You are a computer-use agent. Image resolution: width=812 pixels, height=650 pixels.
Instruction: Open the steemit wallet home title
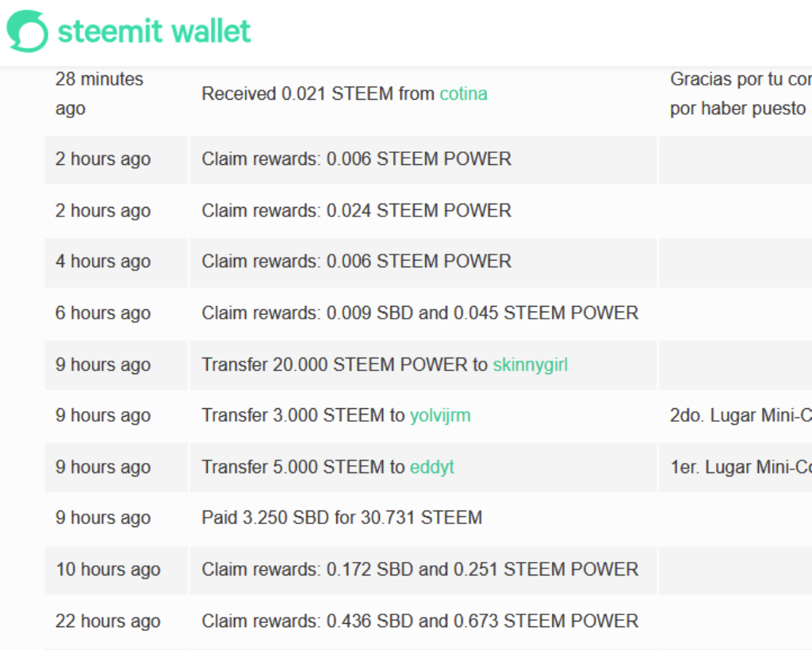tap(154, 31)
